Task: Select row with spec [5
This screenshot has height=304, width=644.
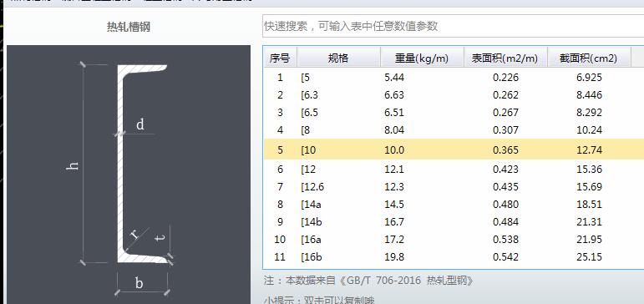Action: point(454,77)
